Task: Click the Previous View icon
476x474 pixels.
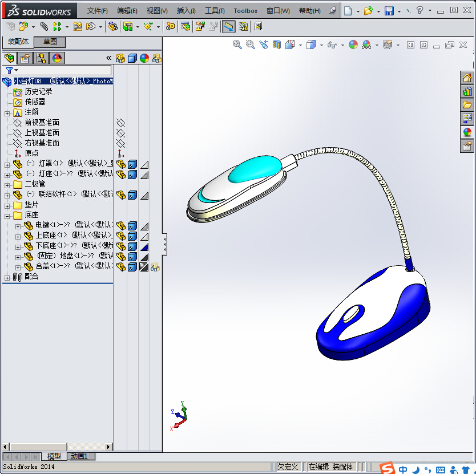Action: 264,45
